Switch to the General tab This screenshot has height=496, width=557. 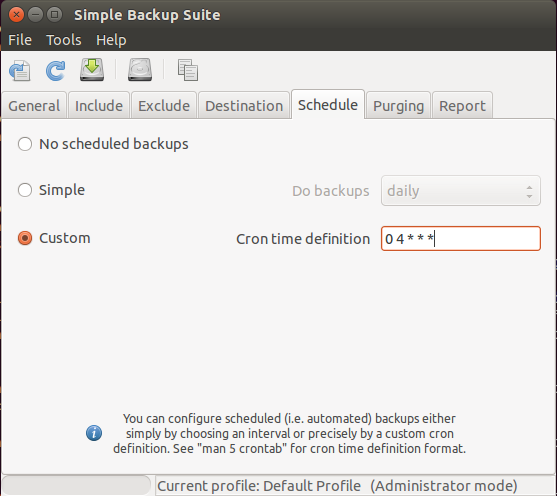coord(34,106)
